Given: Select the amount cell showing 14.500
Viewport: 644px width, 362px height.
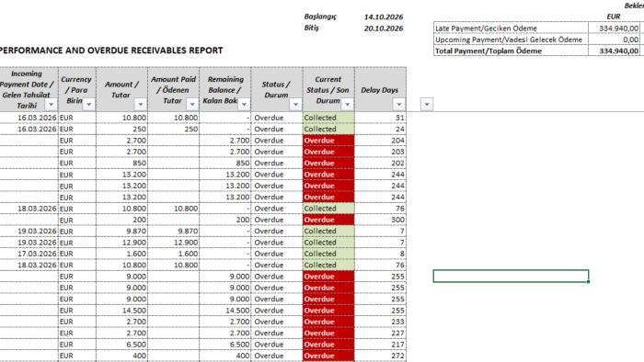Looking at the screenshot, I should point(122,311).
